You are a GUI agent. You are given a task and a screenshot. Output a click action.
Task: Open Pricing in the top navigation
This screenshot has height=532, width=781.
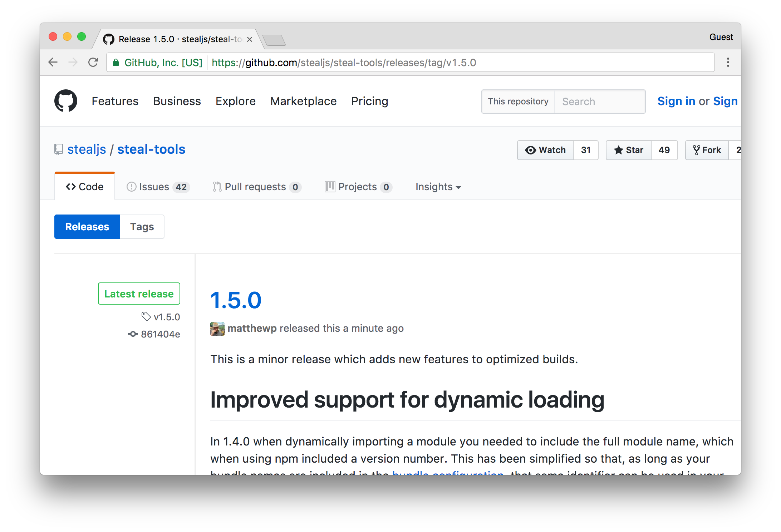(370, 101)
